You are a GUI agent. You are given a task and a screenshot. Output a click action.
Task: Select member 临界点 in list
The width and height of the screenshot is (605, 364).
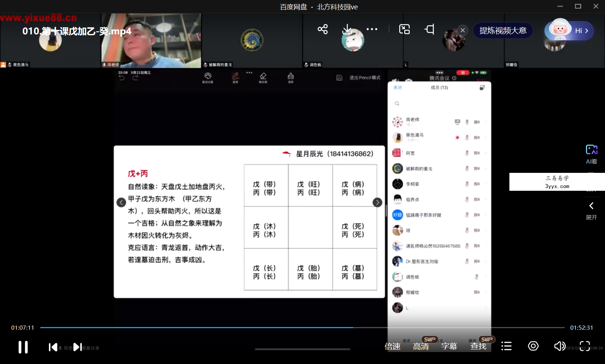point(439,199)
